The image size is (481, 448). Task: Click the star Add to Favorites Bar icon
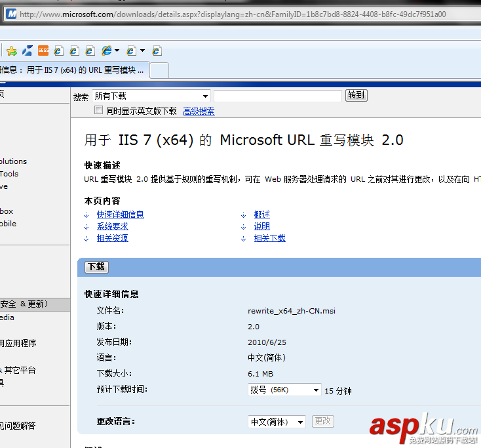[x=12, y=51]
